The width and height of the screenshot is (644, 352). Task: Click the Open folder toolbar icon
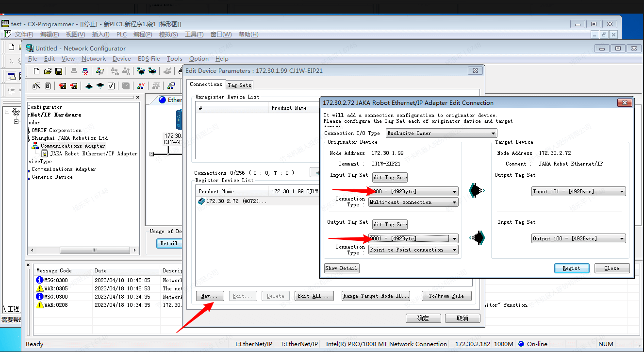pos(48,71)
